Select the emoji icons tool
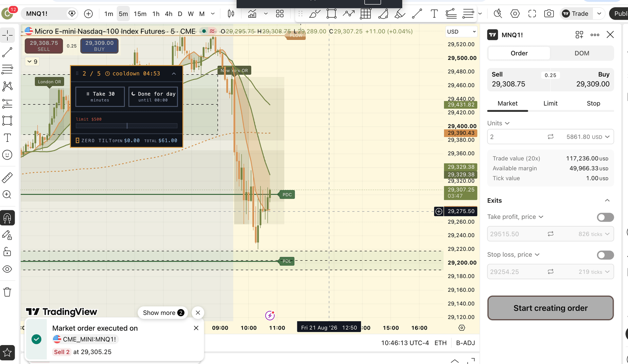628x364 pixels. tap(7, 155)
